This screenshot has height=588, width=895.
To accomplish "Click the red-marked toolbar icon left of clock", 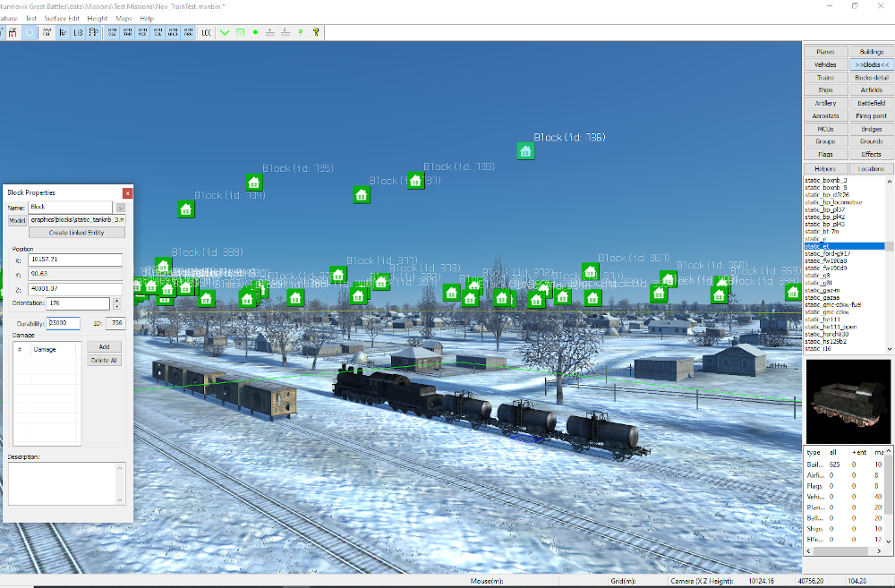I will click(x=13, y=32).
